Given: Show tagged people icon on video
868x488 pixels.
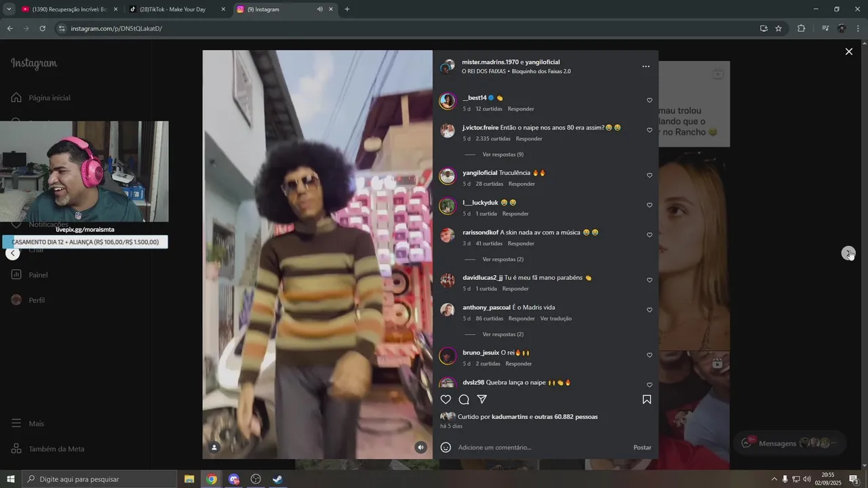Looking at the screenshot, I should (x=214, y=447).
